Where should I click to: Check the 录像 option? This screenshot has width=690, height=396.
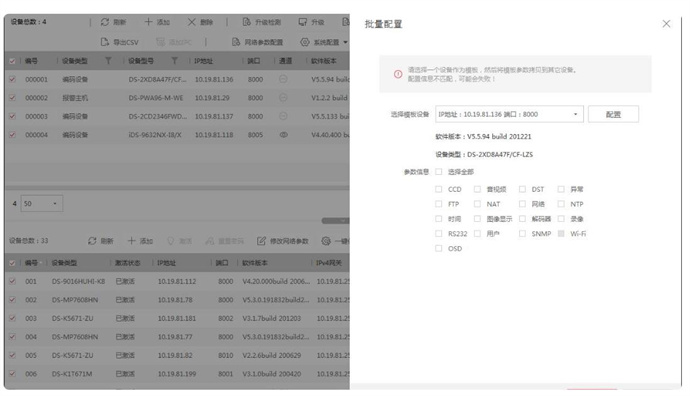561,219
